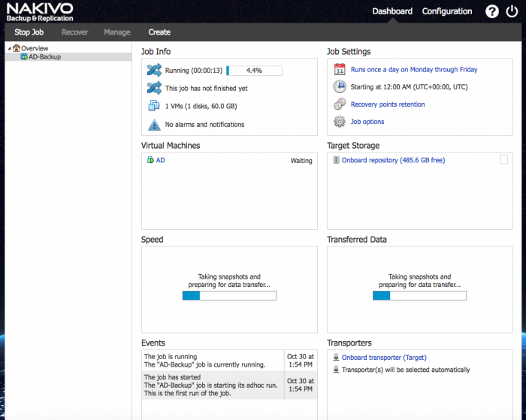Click the AD virtual machine icon
The height and width of the screenshot is (420, 526).
click(150, 160)
